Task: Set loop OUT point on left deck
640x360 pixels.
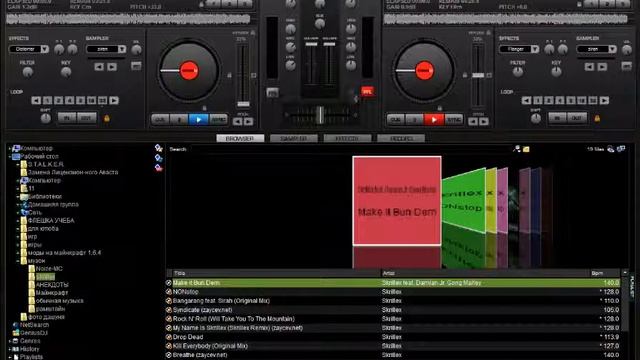Action: coord(86,118)
